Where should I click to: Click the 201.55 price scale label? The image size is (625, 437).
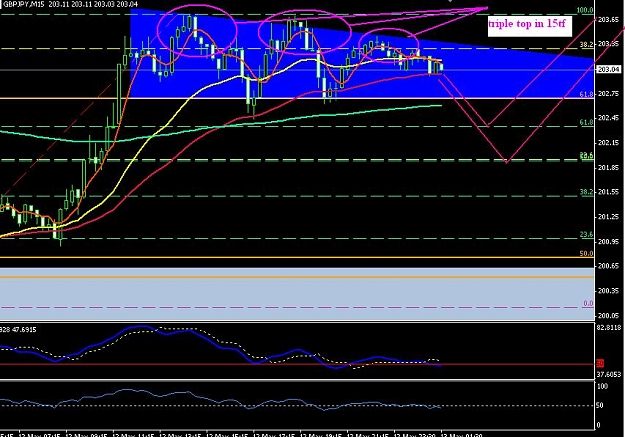click(609, 192)
